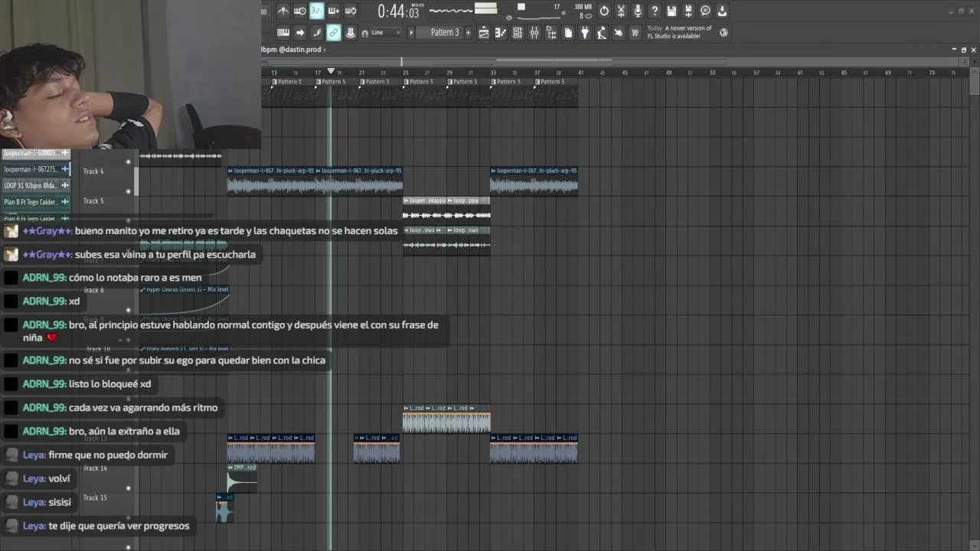This screenshot has height=551, width=980.
Task: Select the Track 4 header label
Action: pos(93,171)
